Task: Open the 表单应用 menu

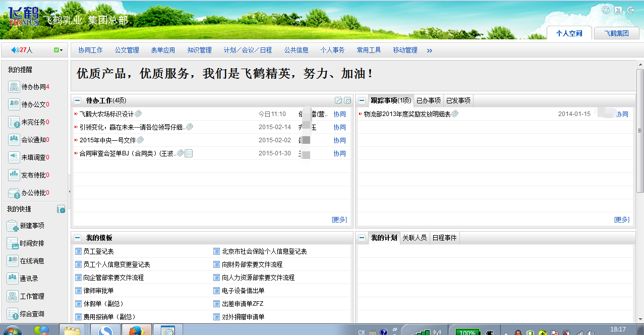Action: [x=163, y=50]
